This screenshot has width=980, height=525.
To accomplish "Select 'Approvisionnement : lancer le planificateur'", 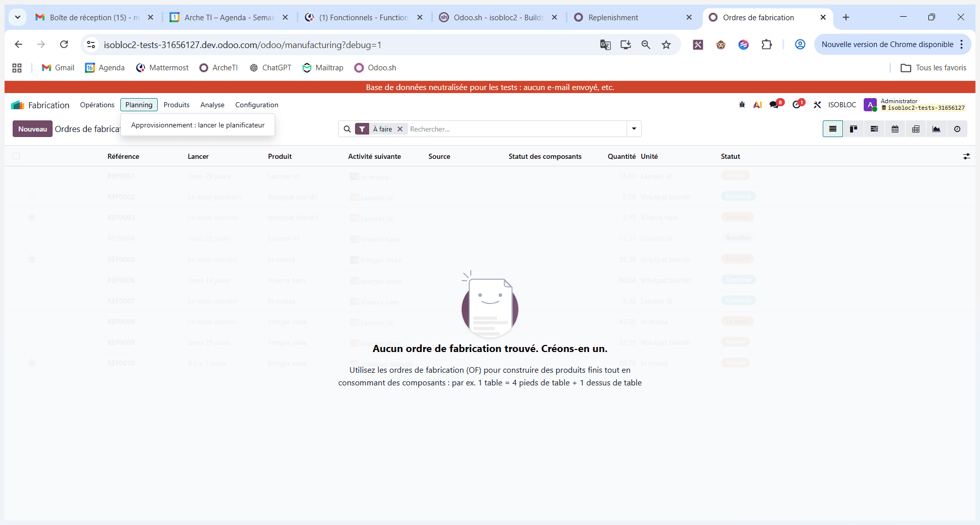I will pyautogui.click(x=198, y=125).
